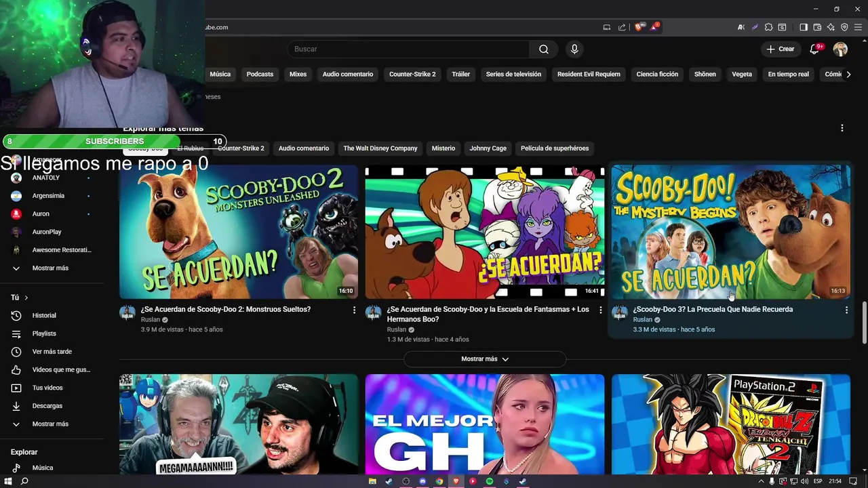Screen dimensions: 868x488
Task: Open the Dragon Ball Budokai Tenkaichi thumbnail
Action: [x=731, y=424]
